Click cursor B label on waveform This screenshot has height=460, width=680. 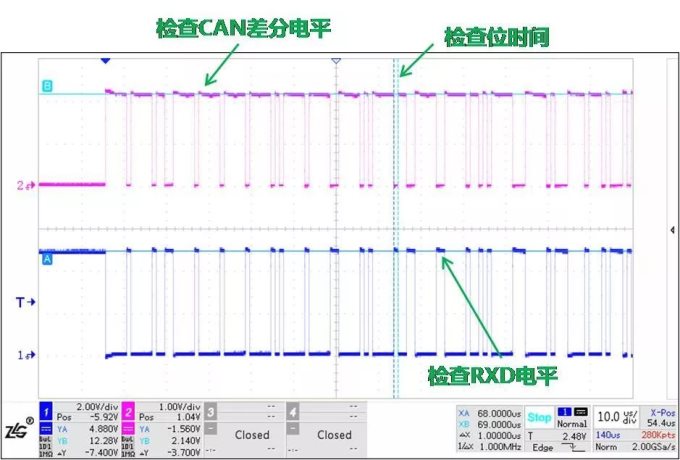tap(47, 86)
